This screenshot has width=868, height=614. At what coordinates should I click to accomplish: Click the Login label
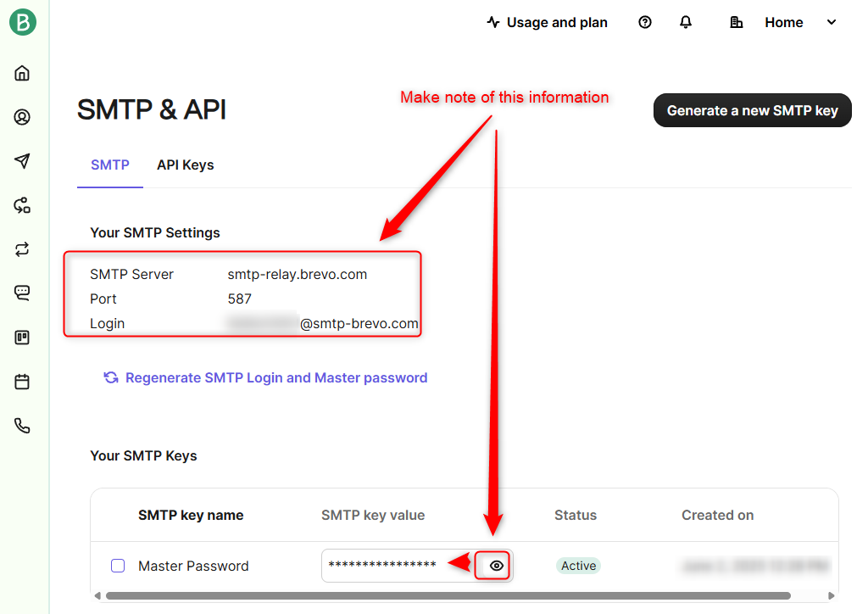pyautogui.click(x=108, y=323)
